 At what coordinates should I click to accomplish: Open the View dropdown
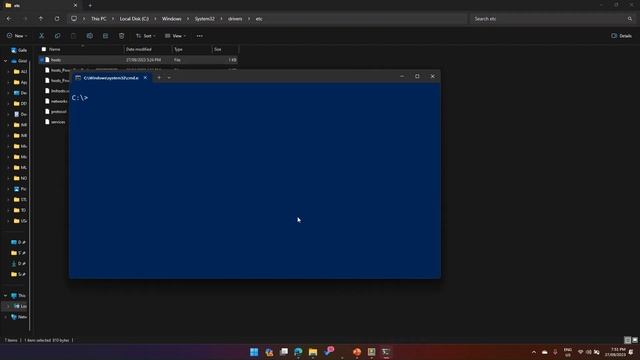pos(175,36)
